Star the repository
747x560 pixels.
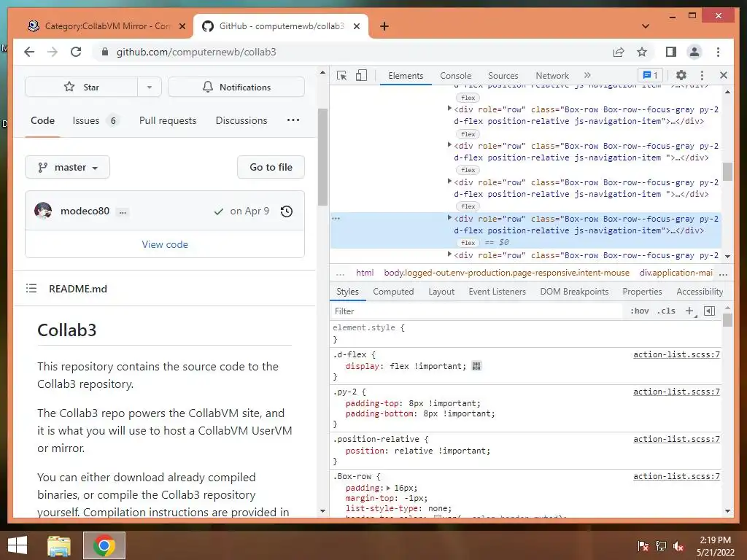[82, 87]
